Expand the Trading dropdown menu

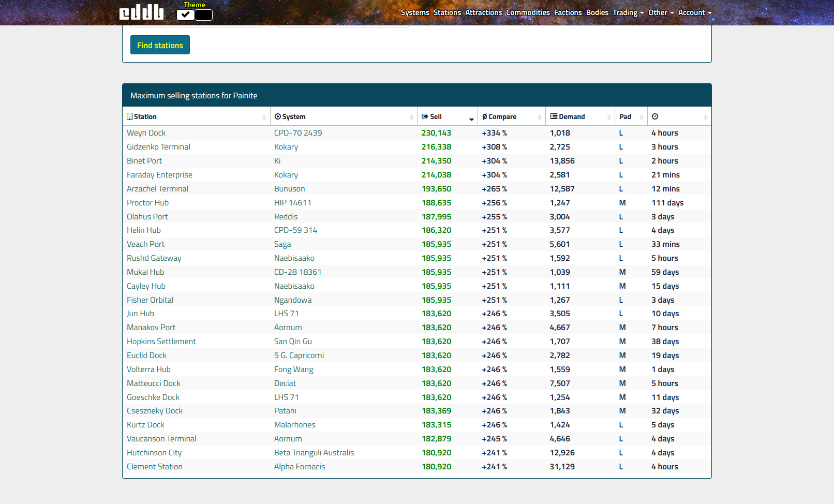[x=628, y=12]
